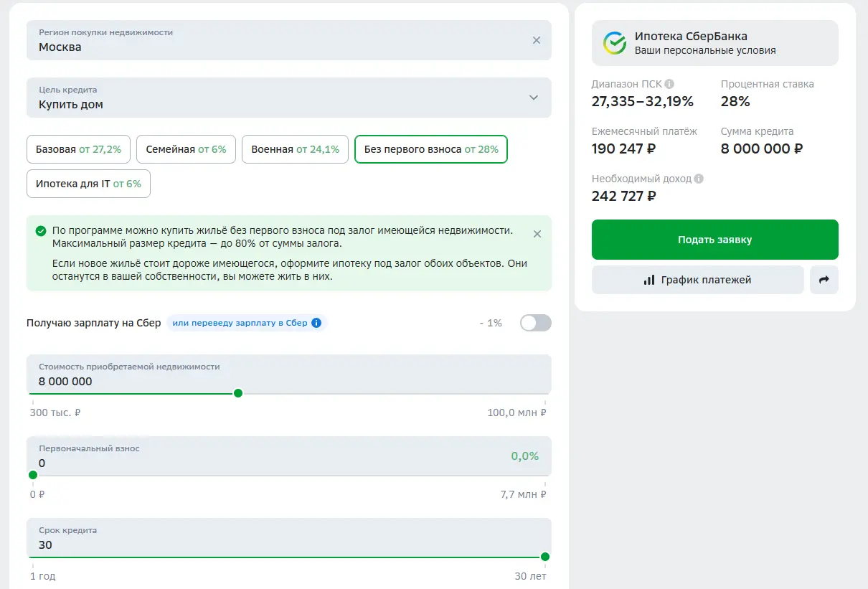Screen dimensions: 868x589
Task: Select the Без первого взноса program
Action: point(431,149)
